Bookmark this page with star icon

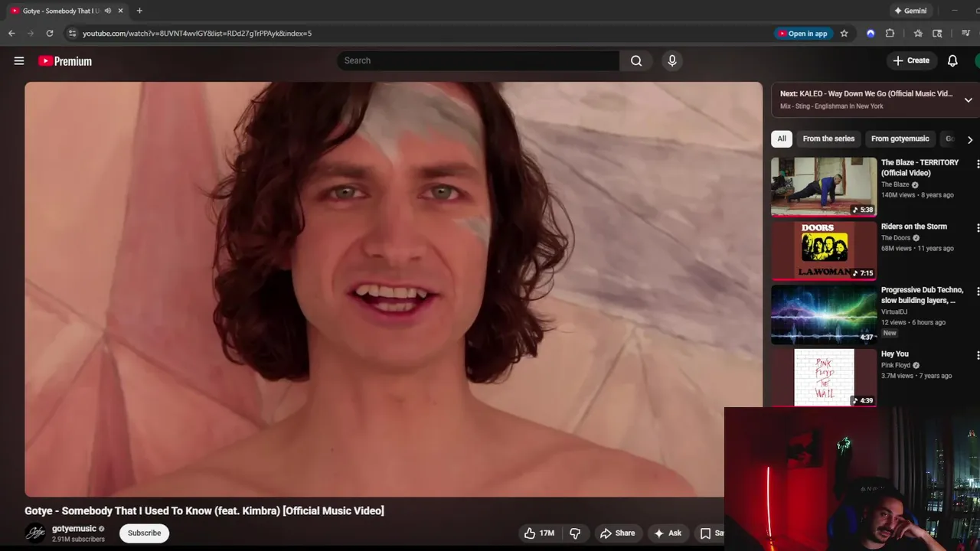point(844,34)
